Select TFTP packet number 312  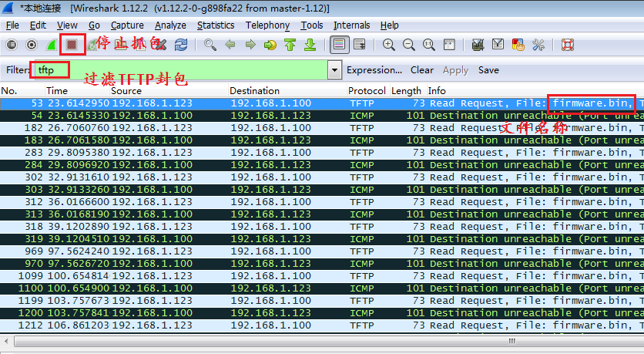coord(322,202)
